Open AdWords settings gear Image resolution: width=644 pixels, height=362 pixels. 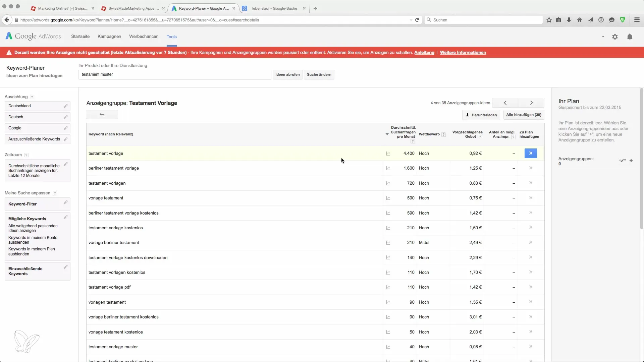615,37
